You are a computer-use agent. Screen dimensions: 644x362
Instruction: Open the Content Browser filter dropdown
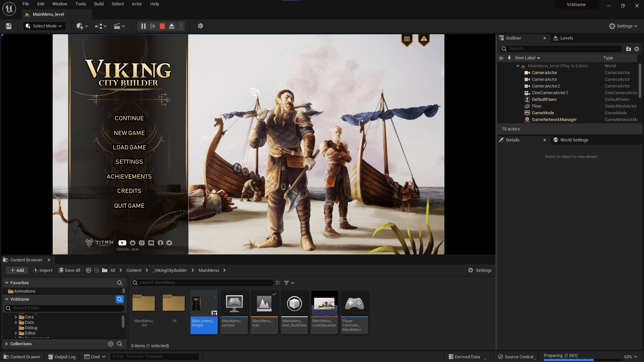coord(289,283)
